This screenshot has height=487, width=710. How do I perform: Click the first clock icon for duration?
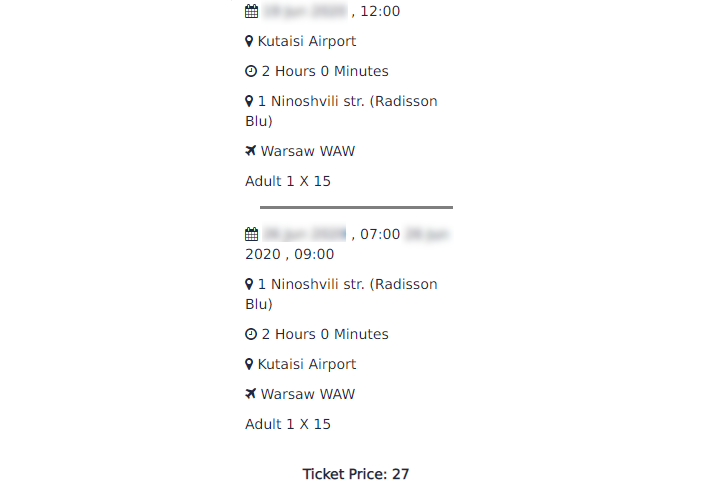tap(251, 72)
